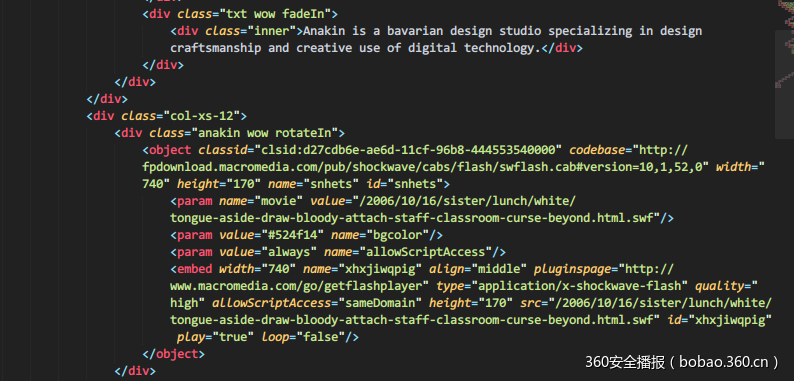Click the "inner" class value

pyautogui.click(x=274, y=31)
